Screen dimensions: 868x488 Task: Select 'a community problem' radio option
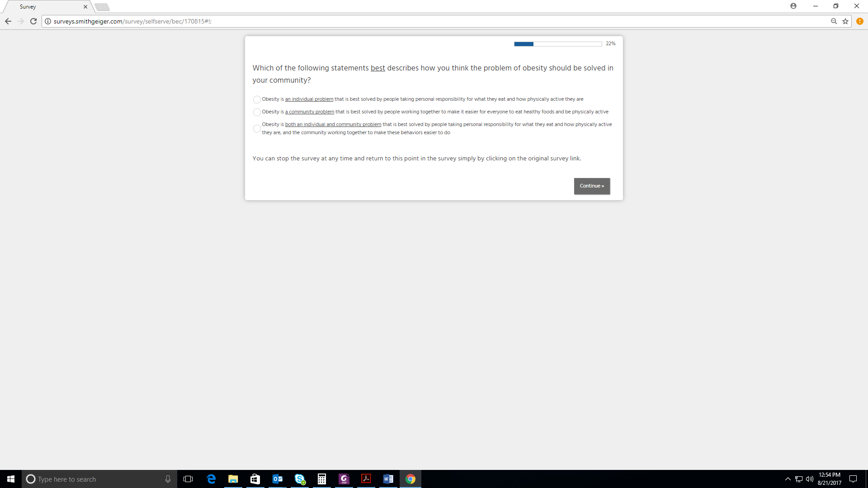coord(257,112)
